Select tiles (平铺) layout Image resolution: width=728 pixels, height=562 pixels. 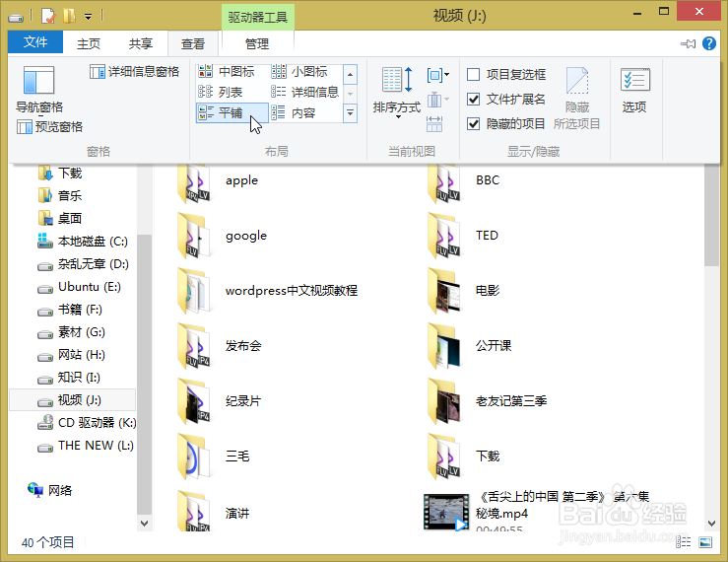232,113
